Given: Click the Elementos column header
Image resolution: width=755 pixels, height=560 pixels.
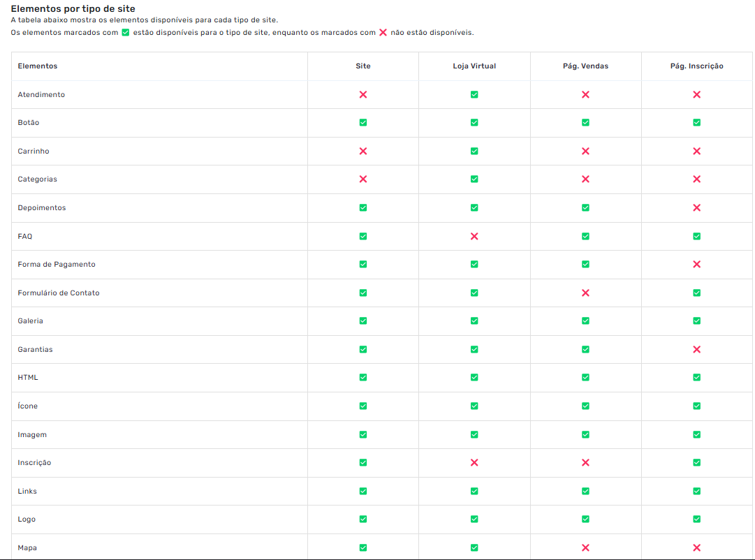Looking at the screenshot, I should (x=38, y=66).
